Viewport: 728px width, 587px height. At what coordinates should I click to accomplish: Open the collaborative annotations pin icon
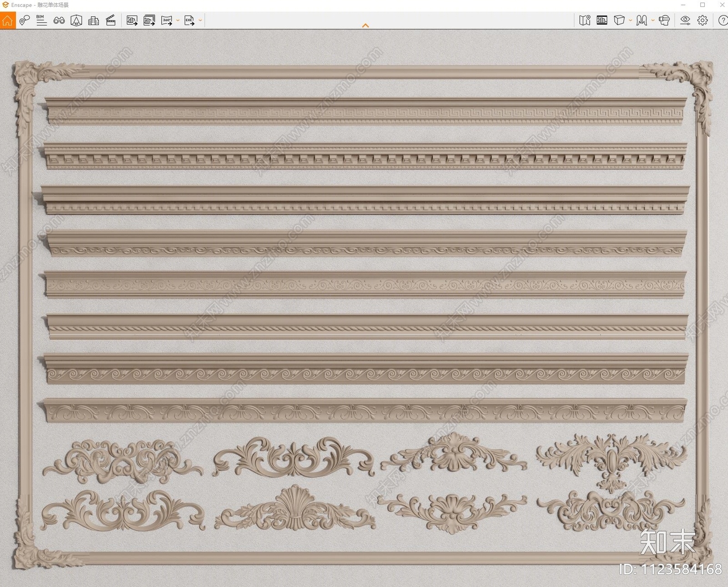[x=25, y=20]
